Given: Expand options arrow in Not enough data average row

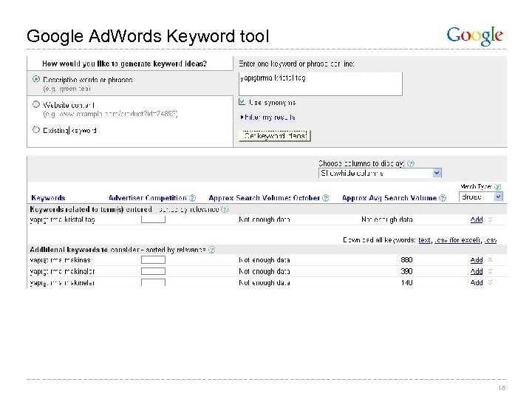Looking at the screenshot, I should [491, 219].
